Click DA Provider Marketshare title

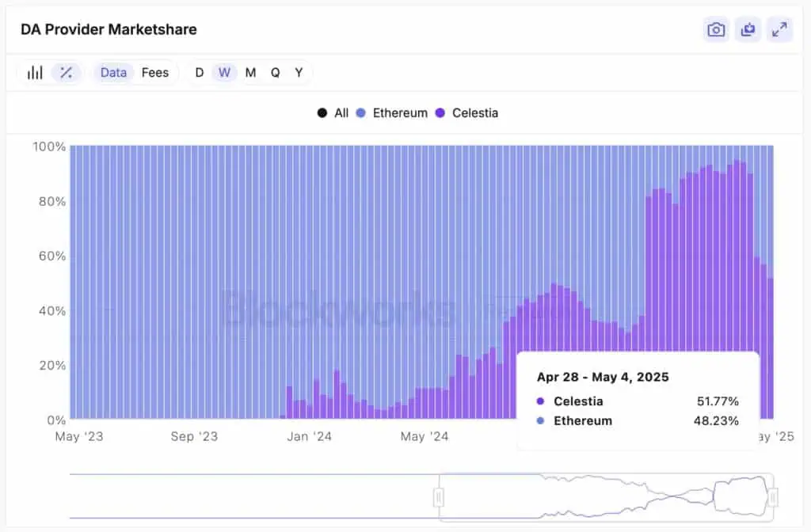pyautogui.click(x=109, y=29)
